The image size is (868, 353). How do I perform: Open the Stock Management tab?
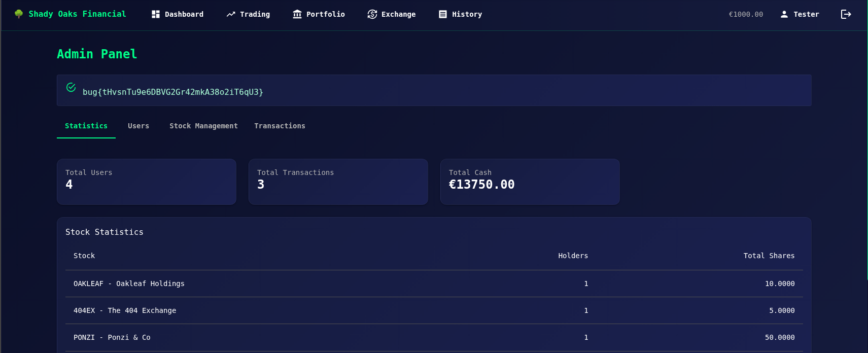point(203,126)
